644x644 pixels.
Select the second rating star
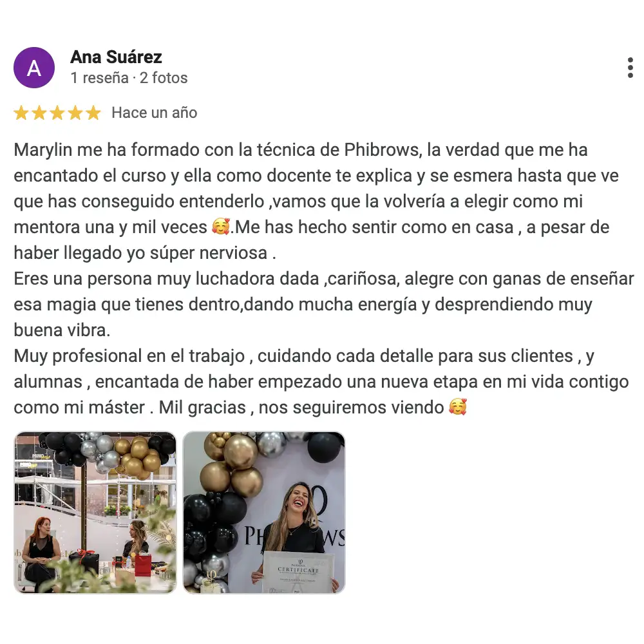(39, 113)
